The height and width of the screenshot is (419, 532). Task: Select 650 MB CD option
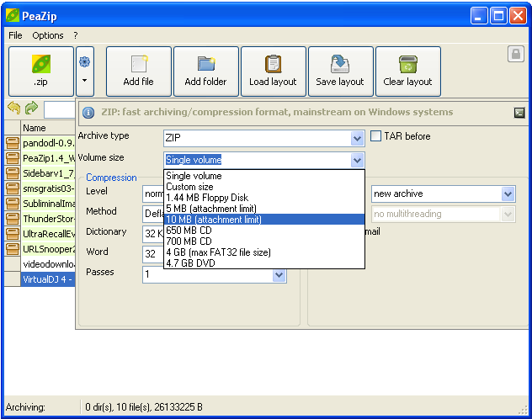tap(264, 231)
